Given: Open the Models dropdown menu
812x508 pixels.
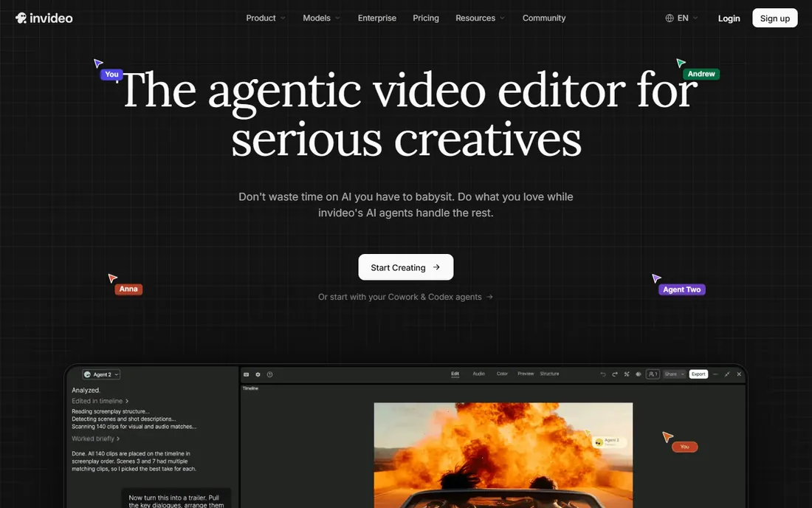Looking at the screenshot, I should pyautogui.click(x=321, y=18).
